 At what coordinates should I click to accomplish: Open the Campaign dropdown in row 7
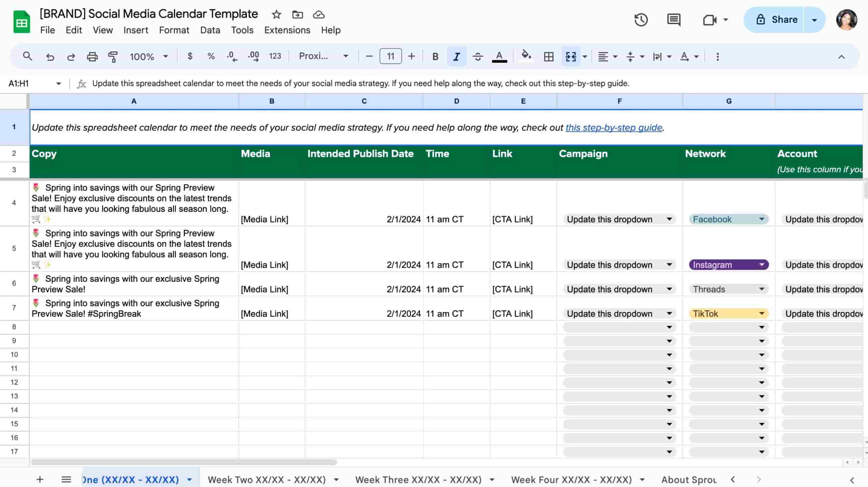point(669,313)
